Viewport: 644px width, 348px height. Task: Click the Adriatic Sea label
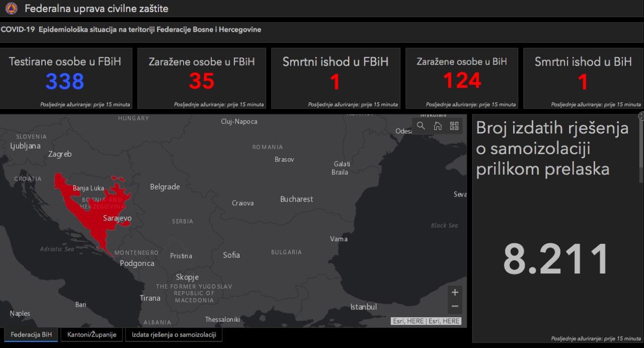57,249
